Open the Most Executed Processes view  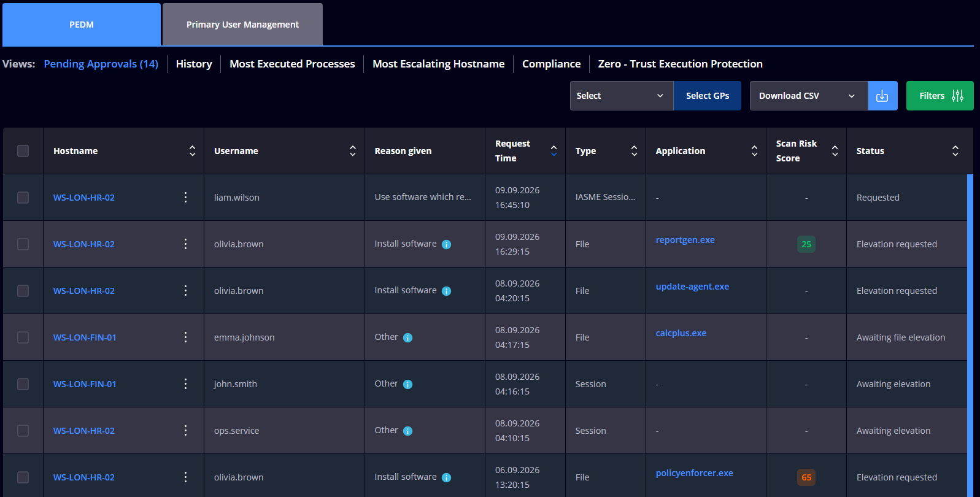coord(292,64)
